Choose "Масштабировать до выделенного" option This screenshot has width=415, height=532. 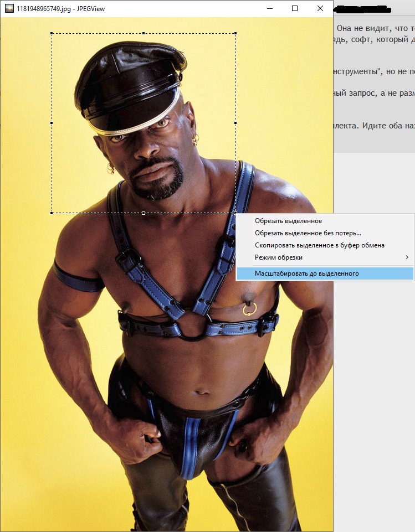pyautogui.click(x=325, y=273)
